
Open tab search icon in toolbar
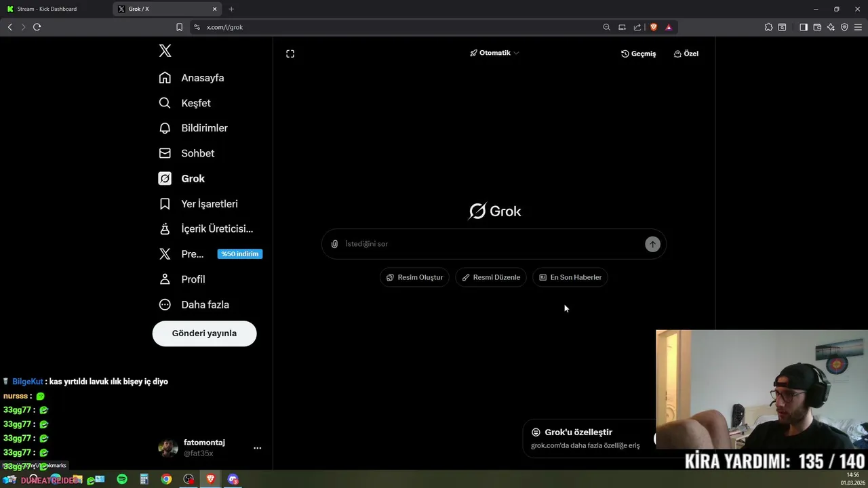pyautogui.click(x=782, y=27)
